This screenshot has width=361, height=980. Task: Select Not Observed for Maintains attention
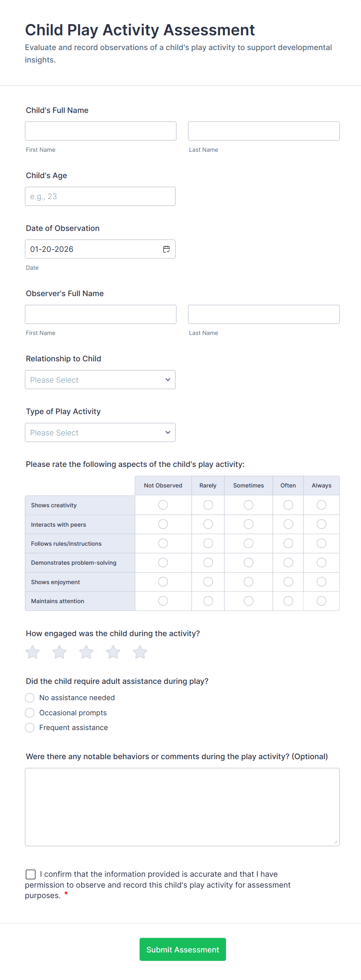[x=163, y=601]
